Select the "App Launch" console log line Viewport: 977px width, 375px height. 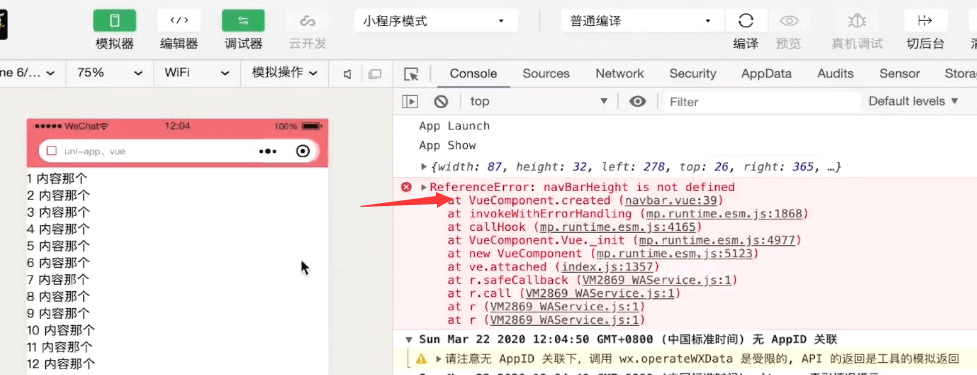pyautogui.click(x=454, y=126)
